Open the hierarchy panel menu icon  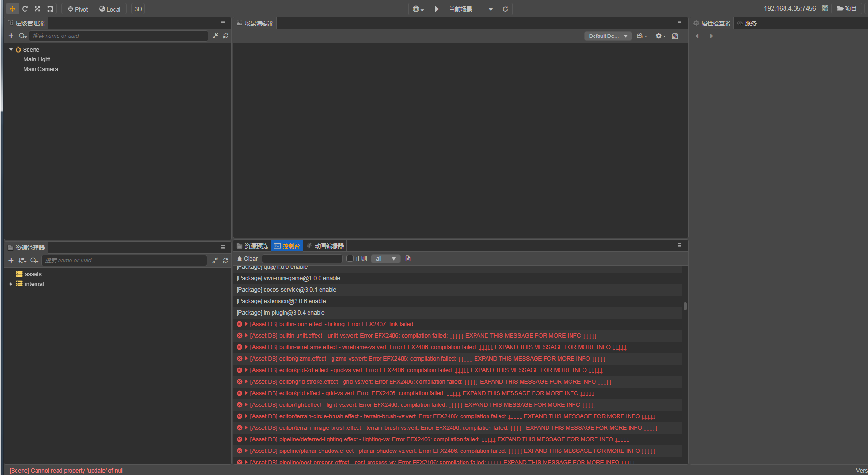tap(223, 23)
